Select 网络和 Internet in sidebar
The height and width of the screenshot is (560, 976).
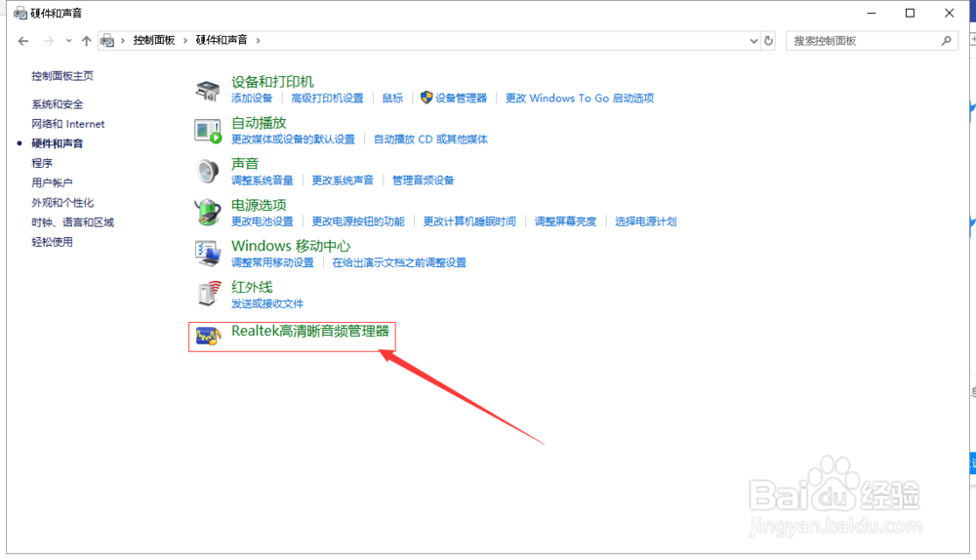(x=68, y=124)
